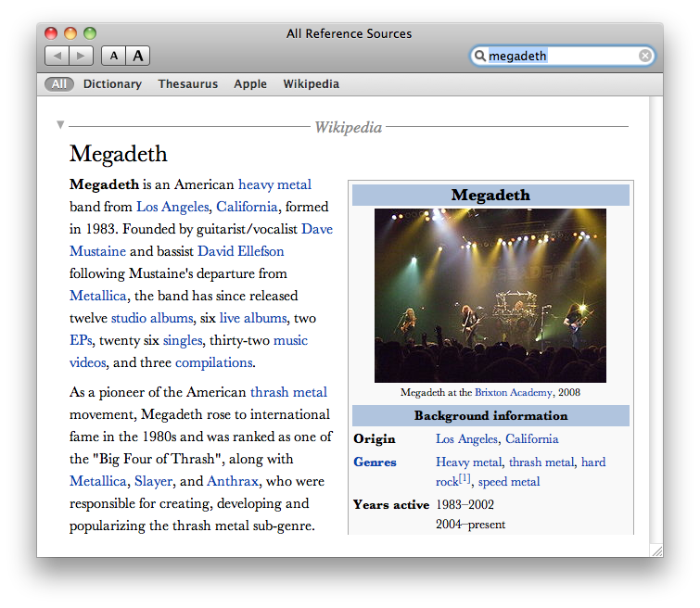Click in the megadeth search field

562,56
